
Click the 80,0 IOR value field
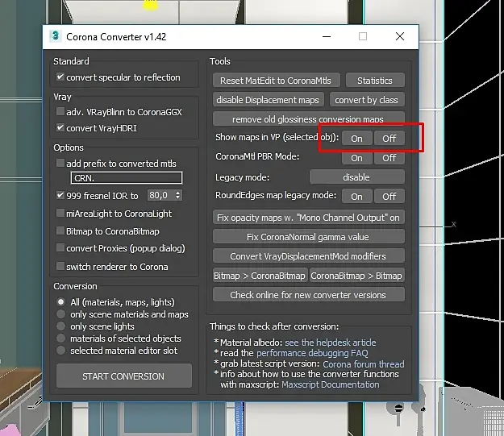pos(160,195)
